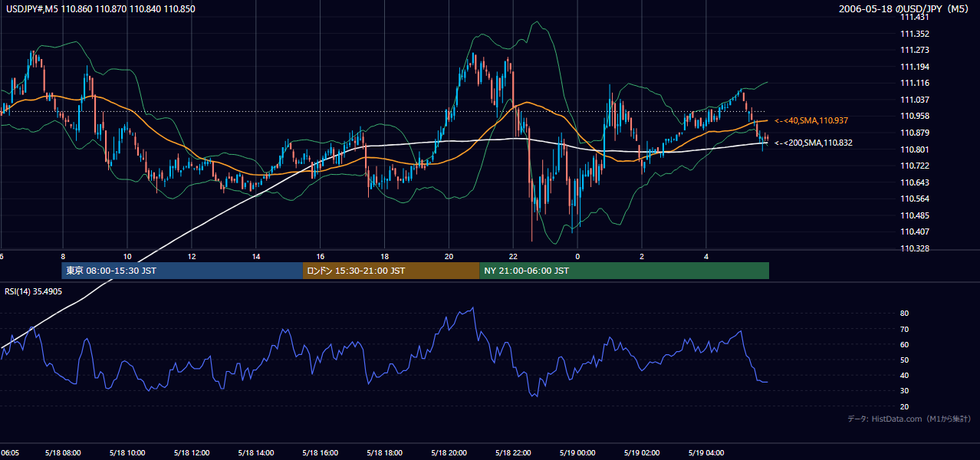Click price axis value 110.801
980x460 pixels.
[x=914, y=149]
